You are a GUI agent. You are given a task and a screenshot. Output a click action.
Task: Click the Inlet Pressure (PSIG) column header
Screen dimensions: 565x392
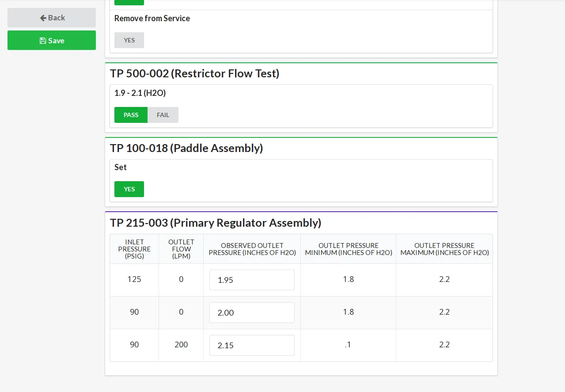coord(134,249)
